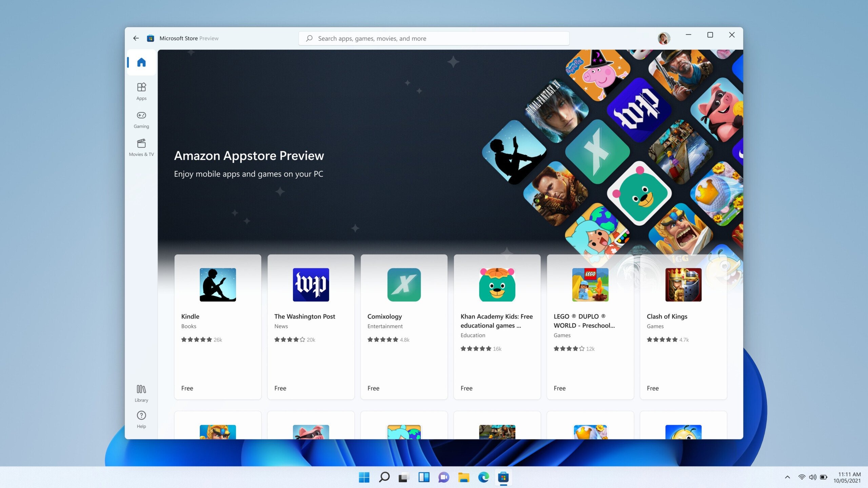Click the Microsoft Store back button
The width and height of the screenshot is (868, 488).
136,38
